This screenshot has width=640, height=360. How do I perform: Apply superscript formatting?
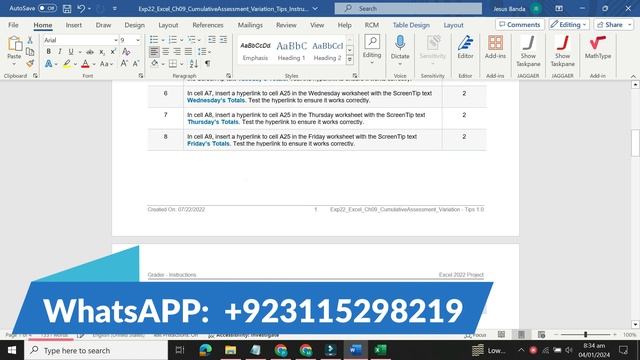tap(113, 52)
